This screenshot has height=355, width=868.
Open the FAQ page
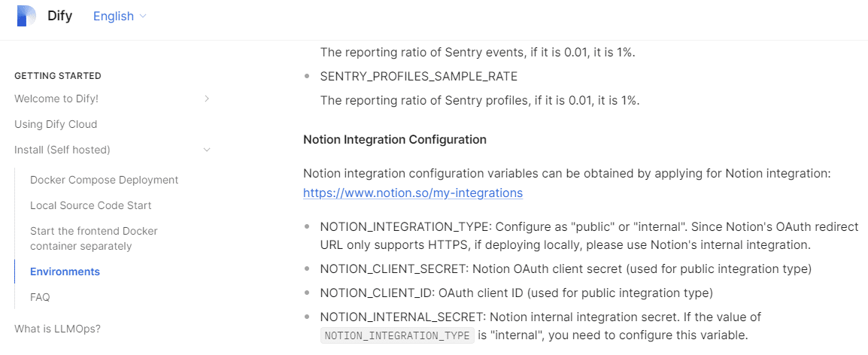coord(40,297)
